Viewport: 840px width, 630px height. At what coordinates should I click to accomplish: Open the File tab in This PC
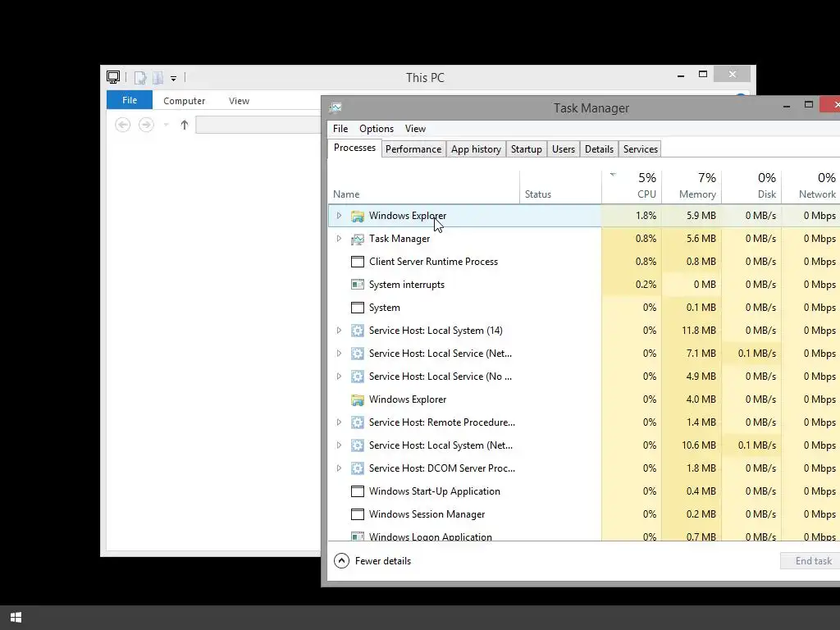click(x=130, y=100)
